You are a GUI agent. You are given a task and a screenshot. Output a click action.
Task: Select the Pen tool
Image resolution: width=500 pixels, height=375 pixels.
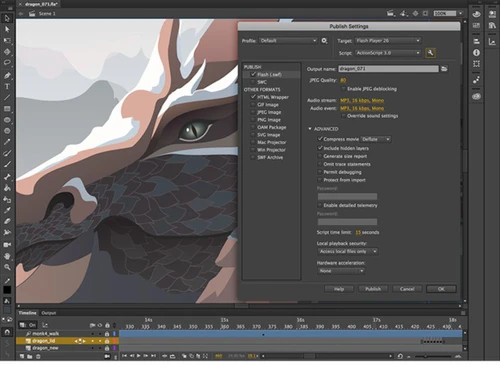(x=7, y=76)
